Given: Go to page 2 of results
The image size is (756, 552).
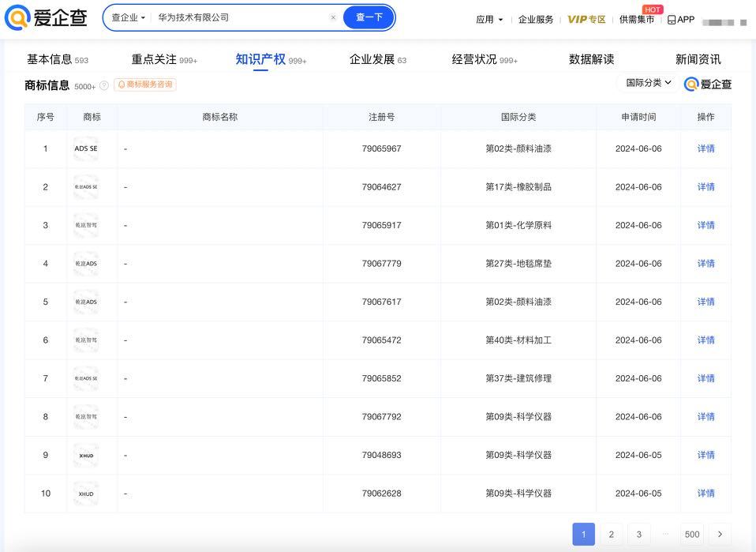Looking at the screenshot, I should (x=612, y=534).
